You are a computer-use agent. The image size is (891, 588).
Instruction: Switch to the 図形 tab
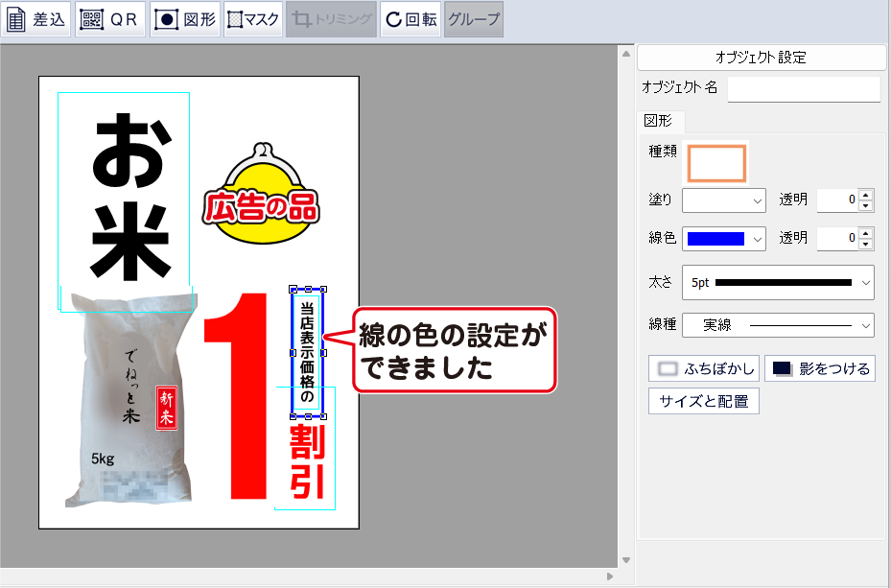(x=662, y=121)
